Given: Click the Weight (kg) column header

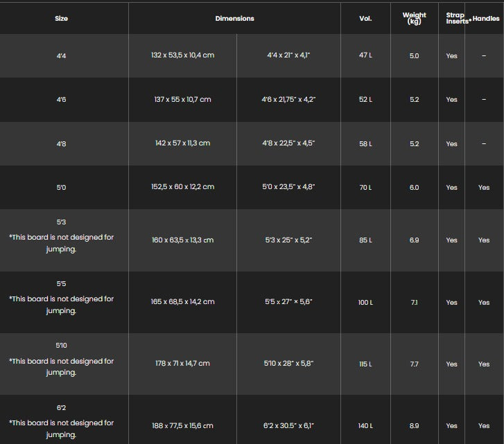Looking at the screenshot, I should (x=414, y=19).
